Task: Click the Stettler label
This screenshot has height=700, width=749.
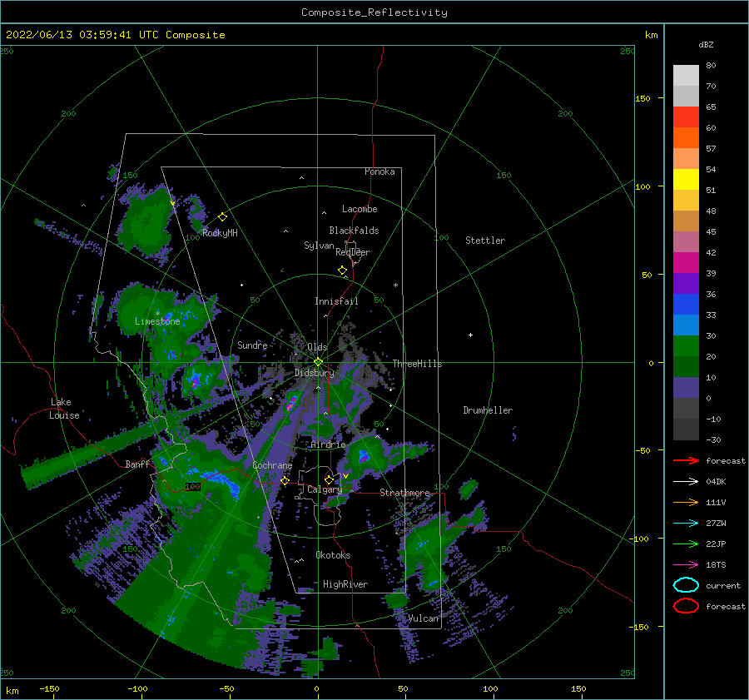Action: coord(485,241)
